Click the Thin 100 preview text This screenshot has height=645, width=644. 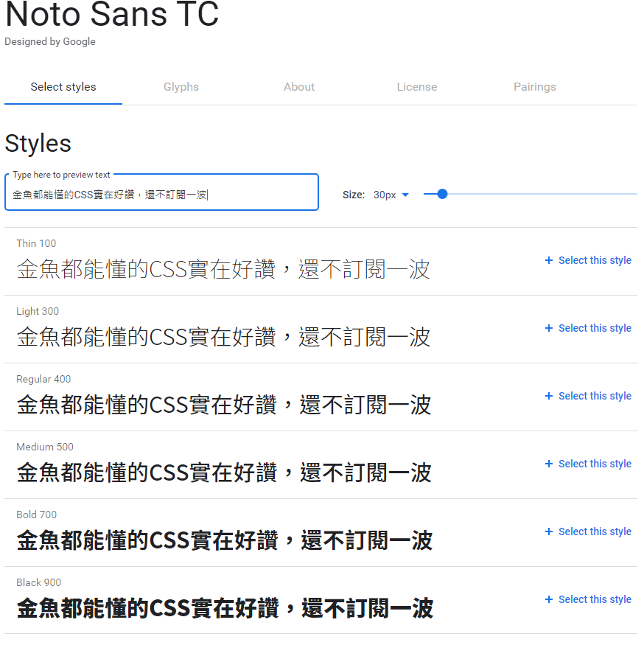tap(223, 270)
